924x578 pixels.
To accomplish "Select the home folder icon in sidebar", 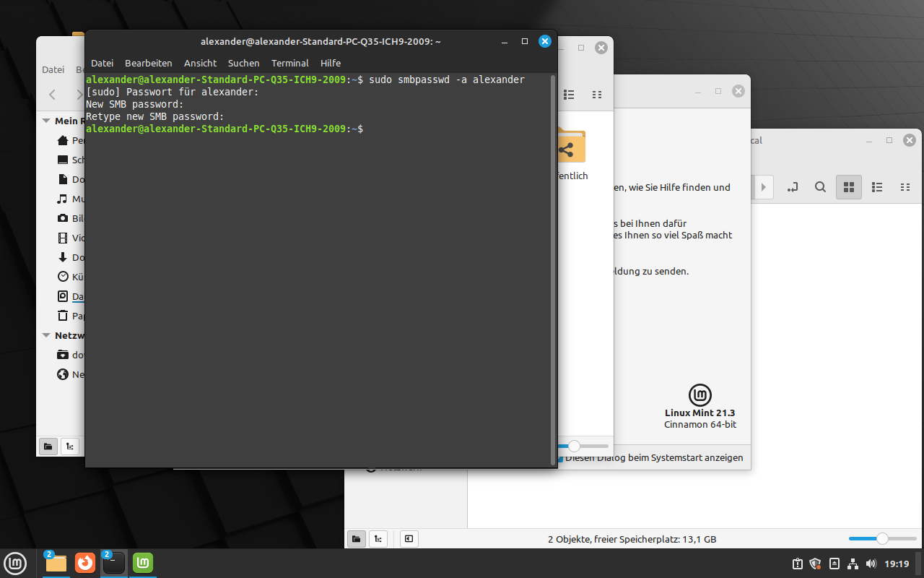I will (x=63, y=140).
